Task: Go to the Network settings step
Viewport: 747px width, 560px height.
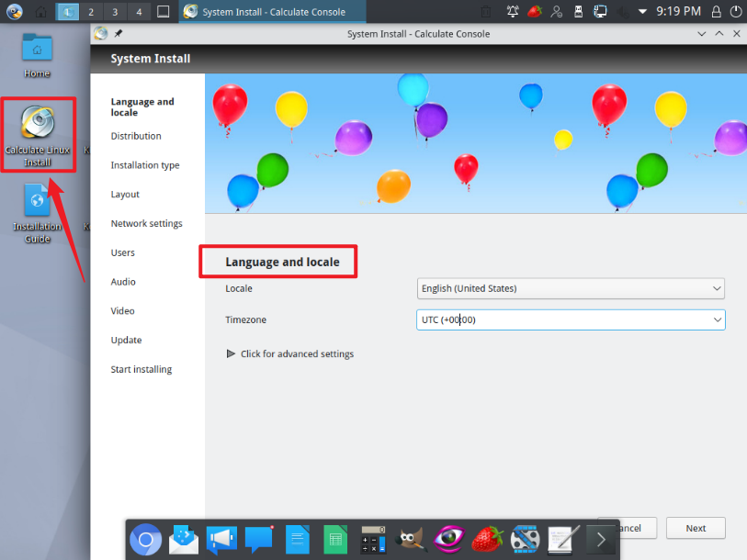Action: (x=146, y=223)
